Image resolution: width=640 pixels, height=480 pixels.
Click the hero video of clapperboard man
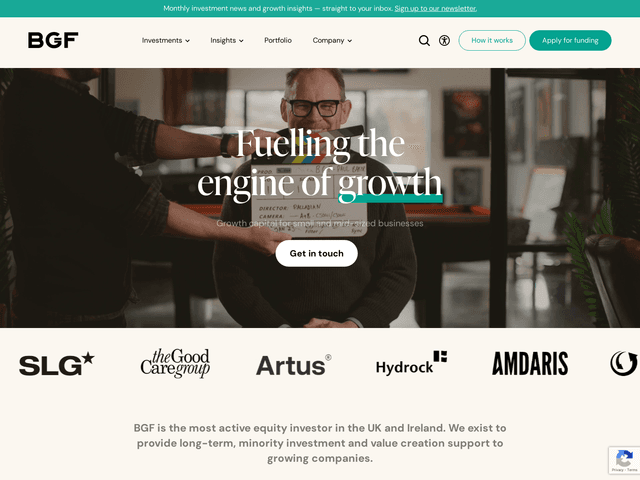(x=320, y=198)
